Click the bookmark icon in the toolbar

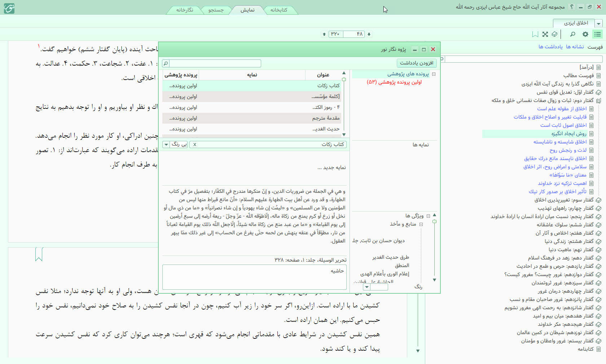pos(535,34)
